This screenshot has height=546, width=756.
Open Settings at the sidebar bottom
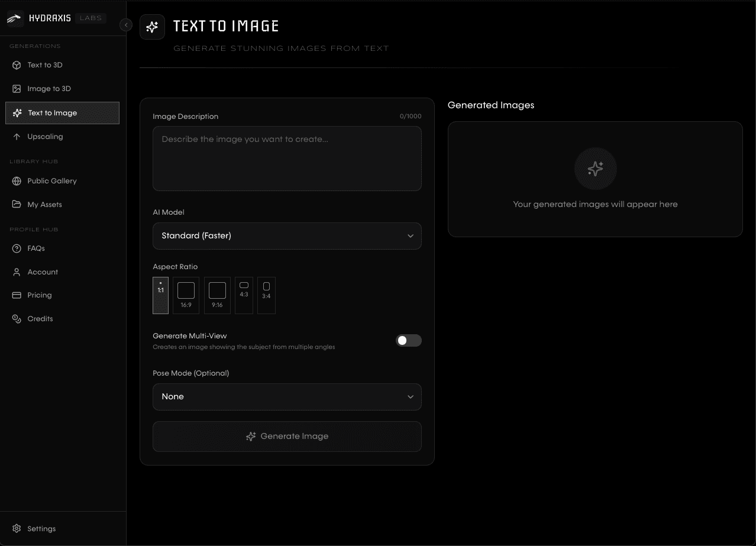[x=41, y=529]
